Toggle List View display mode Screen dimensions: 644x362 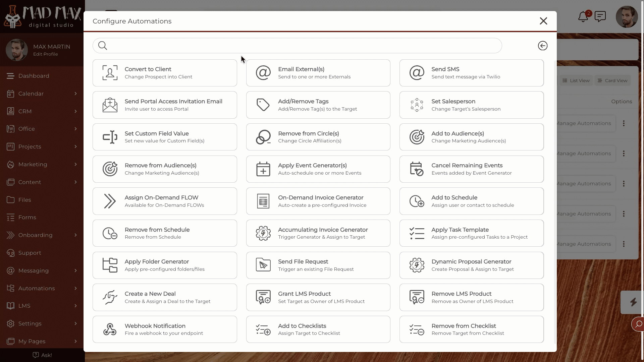point(576,80)
